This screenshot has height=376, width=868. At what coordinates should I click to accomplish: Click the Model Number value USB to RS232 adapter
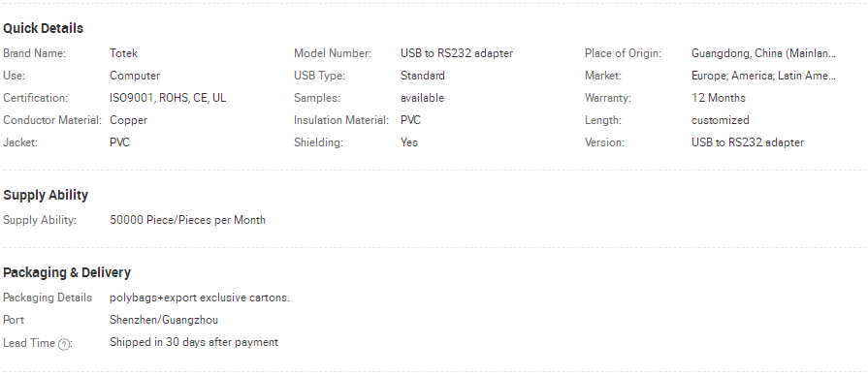tap(457, 53)
